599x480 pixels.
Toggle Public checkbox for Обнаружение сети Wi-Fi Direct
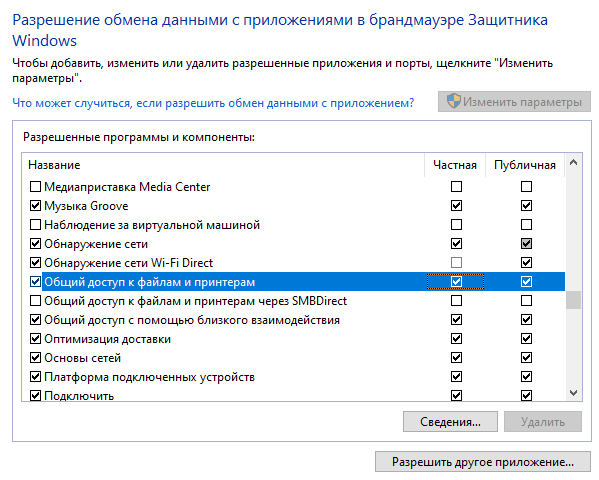pos(526,263)
